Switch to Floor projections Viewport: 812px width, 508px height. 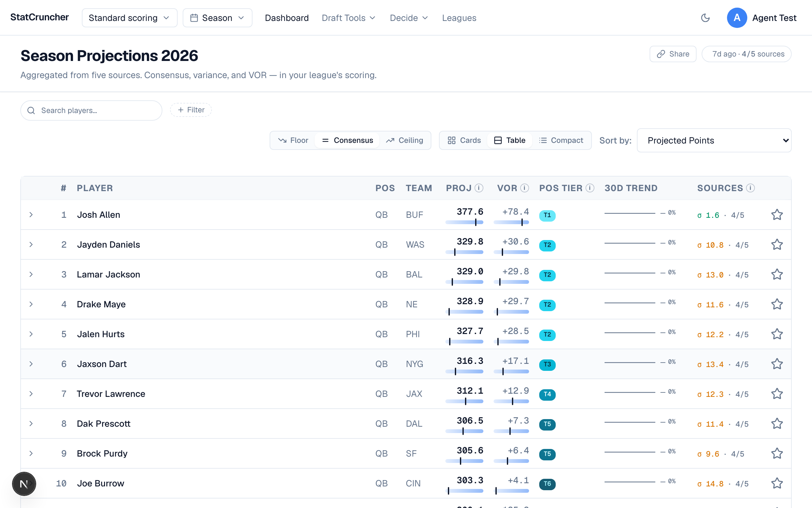(293, 140)
